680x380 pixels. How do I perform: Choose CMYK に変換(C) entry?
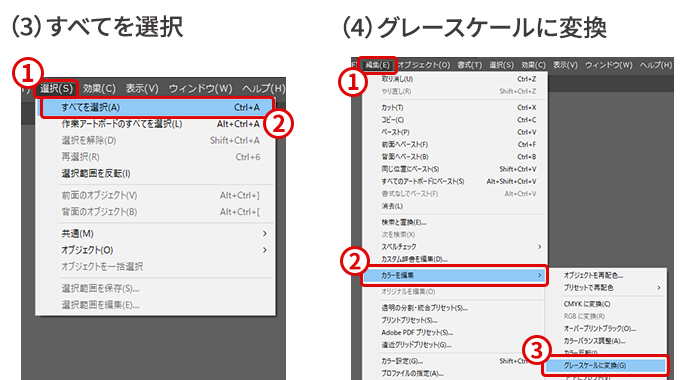(x=606, y=304)
